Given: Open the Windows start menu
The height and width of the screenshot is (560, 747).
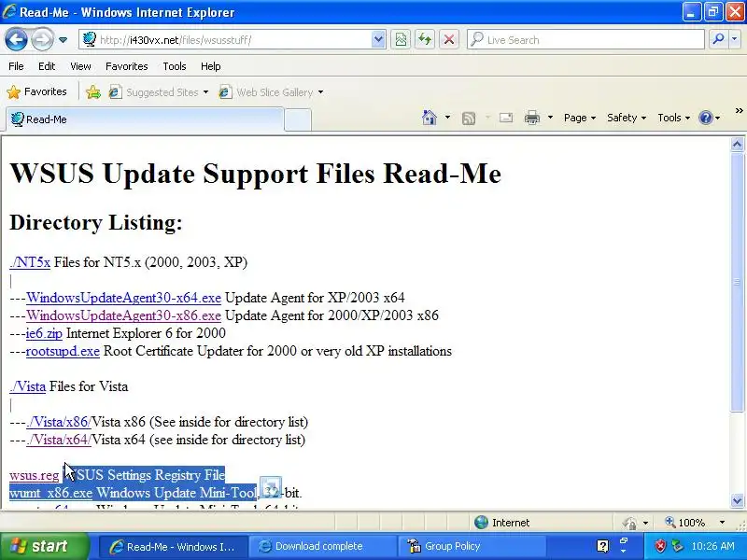Looking at the screenshot, I should pyautogui.click(x=45, y=546).
